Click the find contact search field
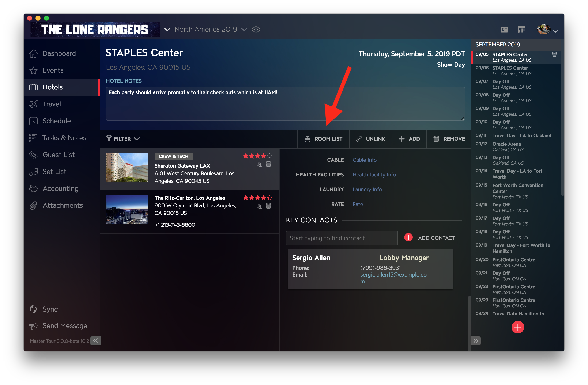 click(342, 238)
